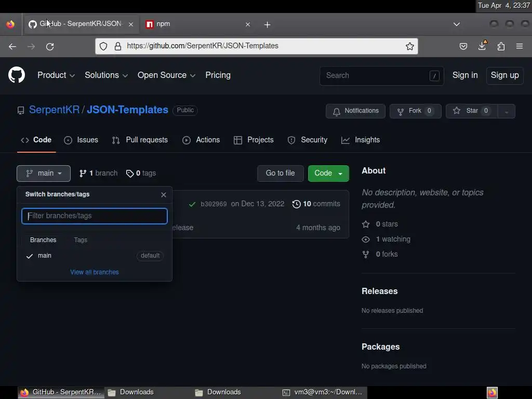
Task: Focus the Filter branches/tags field
Action: 95,216
